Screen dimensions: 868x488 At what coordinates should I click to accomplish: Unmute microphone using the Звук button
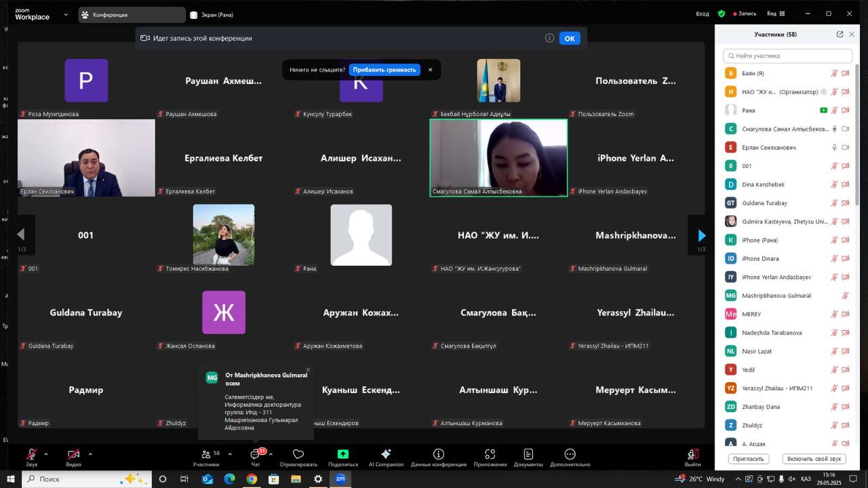pyautogui.click(x=31, y=457)
